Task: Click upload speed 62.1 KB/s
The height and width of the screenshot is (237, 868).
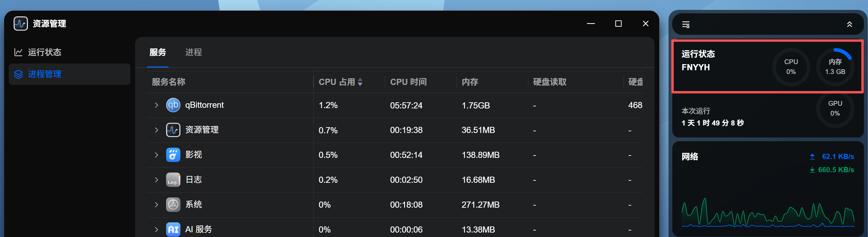Action: (838, 157)
